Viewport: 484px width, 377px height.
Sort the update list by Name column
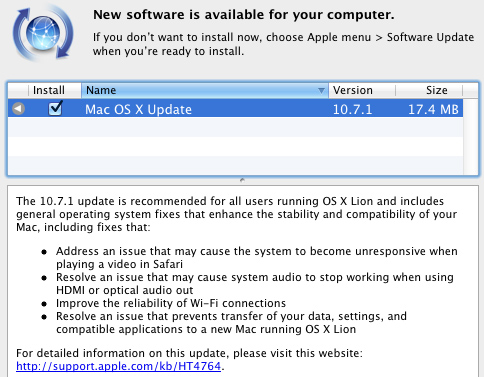[205, 90]
